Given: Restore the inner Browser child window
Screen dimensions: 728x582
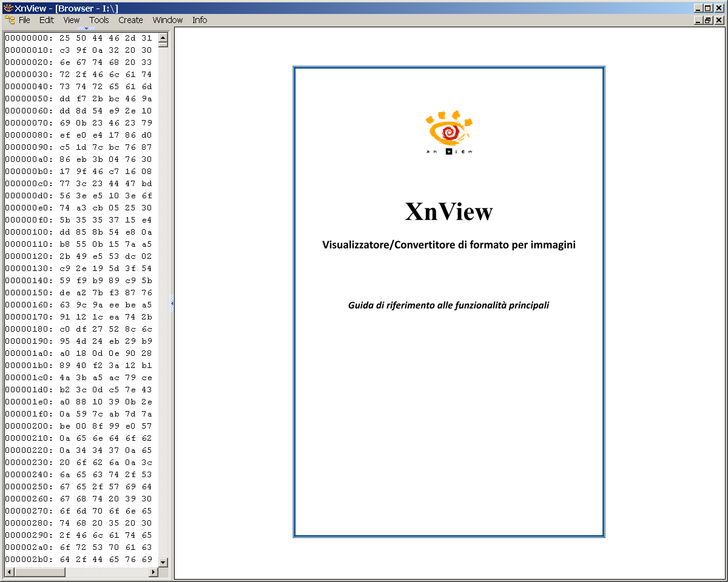Looking at the screenshot, I should 709,20.
